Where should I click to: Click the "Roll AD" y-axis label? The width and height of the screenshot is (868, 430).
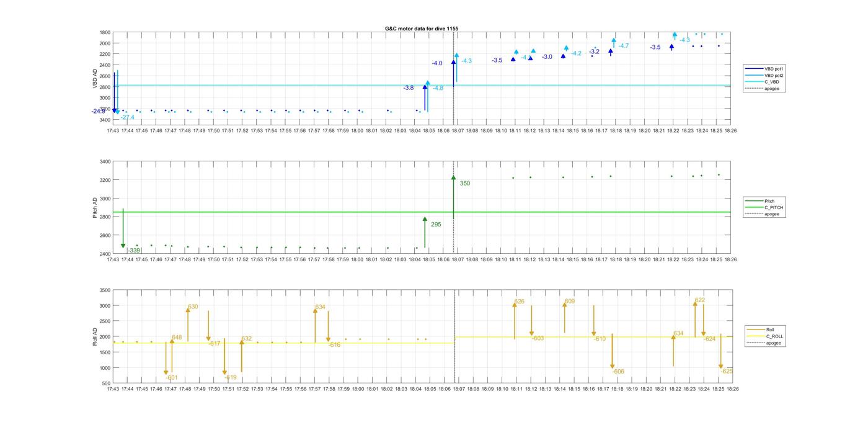[x=95, y=337]
